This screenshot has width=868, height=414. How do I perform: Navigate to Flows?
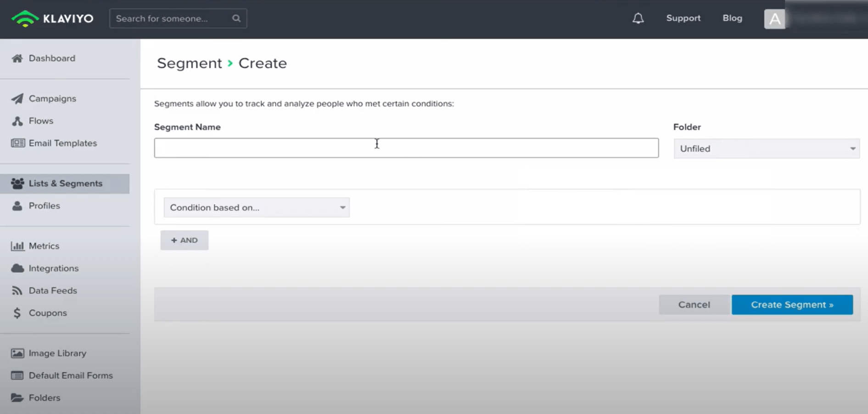[41, 121]
